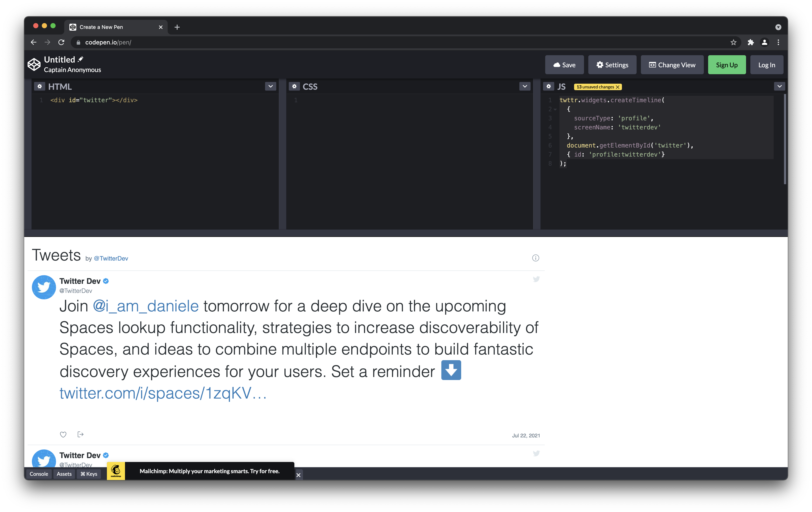Expand the HTML panel chevron menu
The height and width of the screenshot is (512, 812).
click(x=270, y=86)
